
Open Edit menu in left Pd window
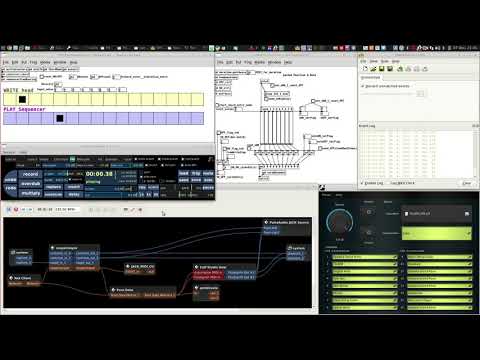(x=15, y=62)
